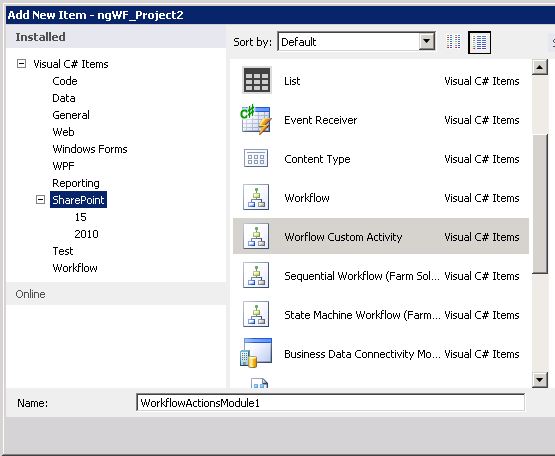Select the Worflow Custom Activity icon
The image size is (555, 456).
coord(256,236)
